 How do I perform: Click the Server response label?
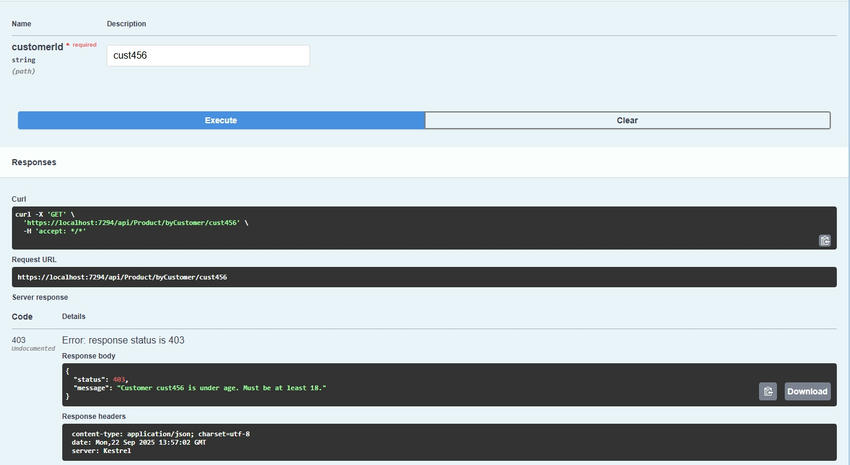point(40,297)
